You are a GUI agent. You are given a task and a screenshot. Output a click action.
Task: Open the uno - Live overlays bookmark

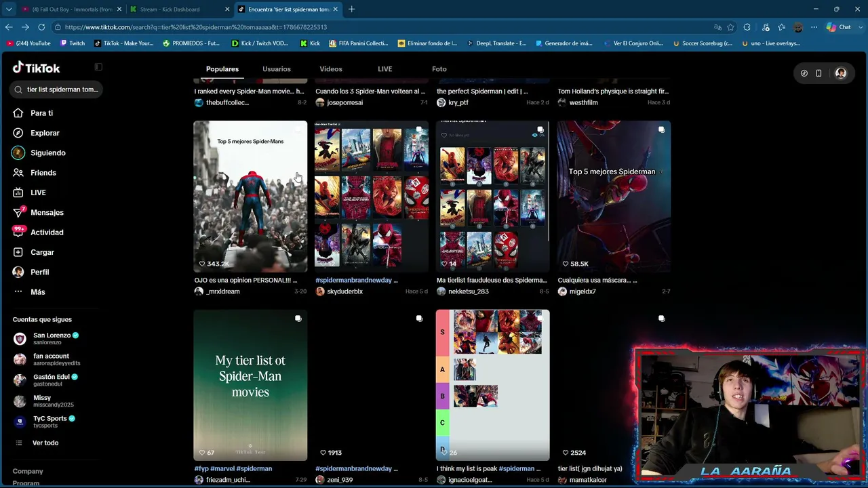[x=771, y=43]
